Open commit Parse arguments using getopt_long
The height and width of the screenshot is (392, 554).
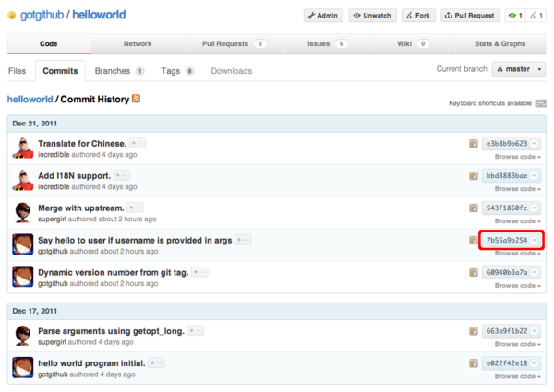click(111, 331)
